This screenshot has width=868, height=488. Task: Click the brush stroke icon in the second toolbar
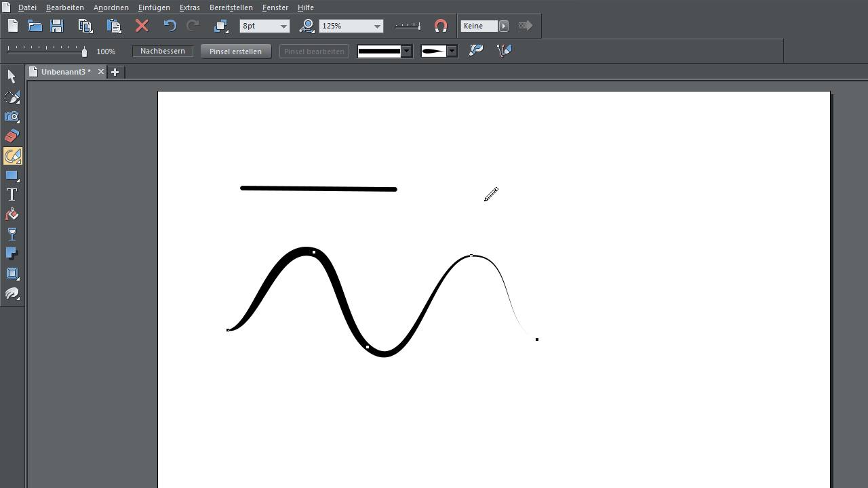(x=476, y=50)
